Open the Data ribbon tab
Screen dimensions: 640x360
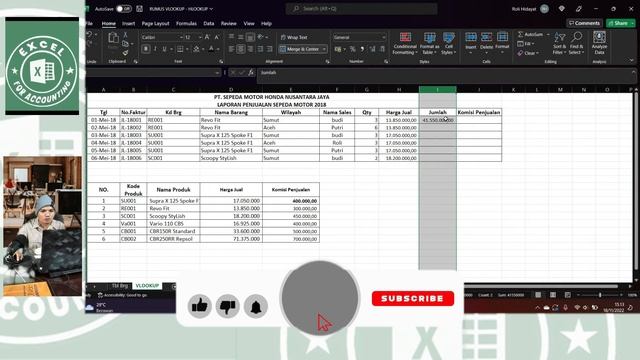click(x=209, y=24)
